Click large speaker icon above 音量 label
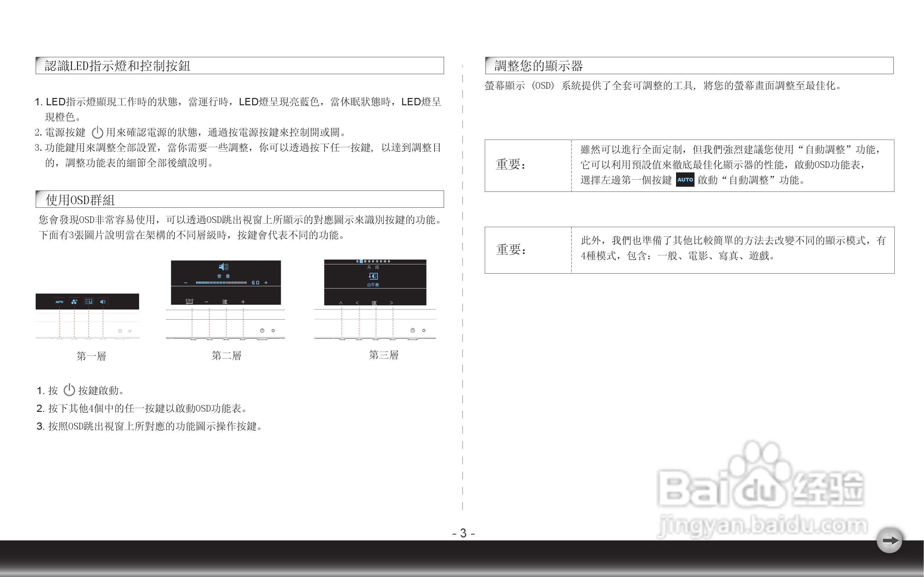Image resolution: width=924 pixels, height=577 pixels. pyautogui.click(x=223, y=267)
